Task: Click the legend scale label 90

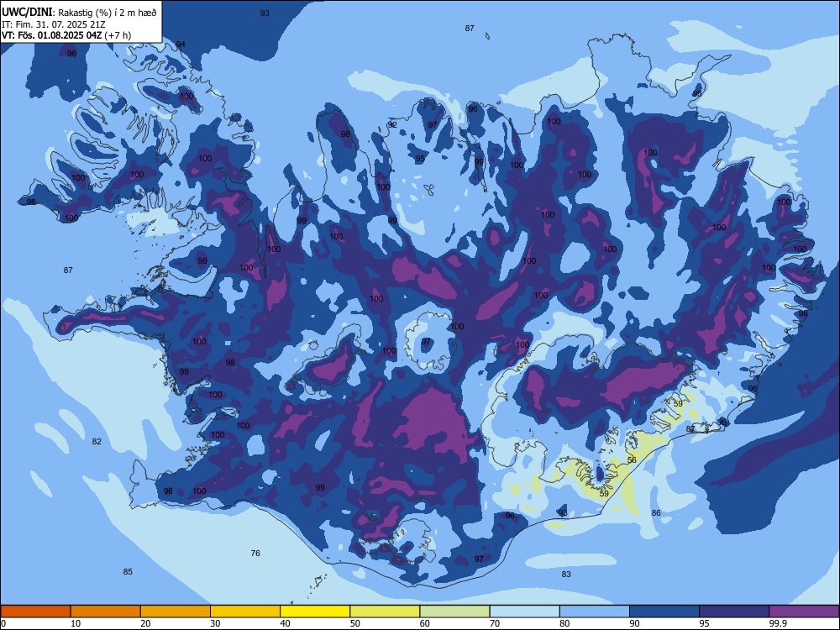Action: point(634,623)
